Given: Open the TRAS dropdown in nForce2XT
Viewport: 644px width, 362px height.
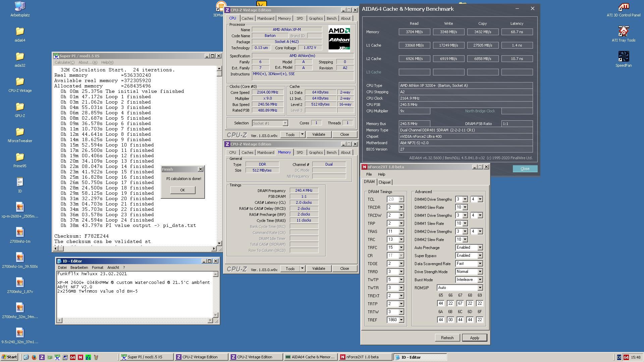Looking at the screenshot, I should [x=401, y=232].
